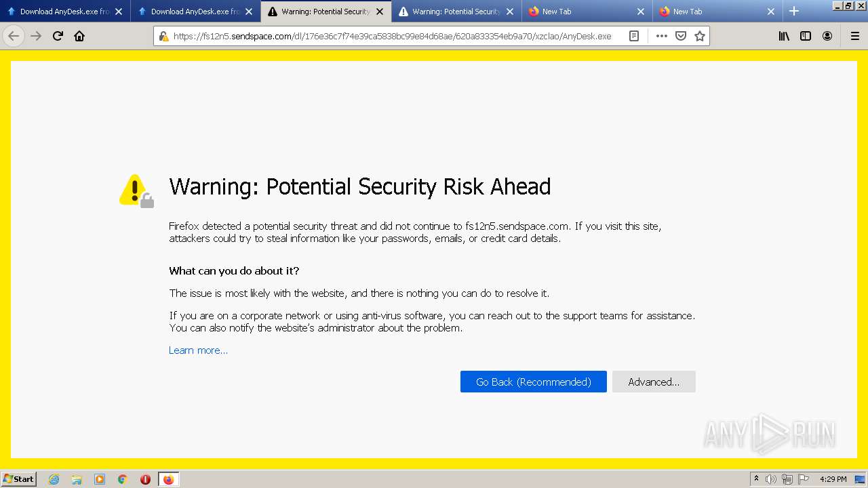Click the Warning: Potential Security Risk Ahead heading
Viewport: 868px width, 488px height.
point(360,186)
